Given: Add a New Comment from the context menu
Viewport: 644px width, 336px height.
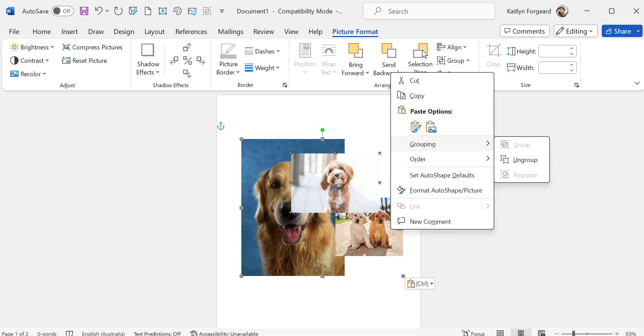Looking at the screenshot, I should click(x=442, y=222).
